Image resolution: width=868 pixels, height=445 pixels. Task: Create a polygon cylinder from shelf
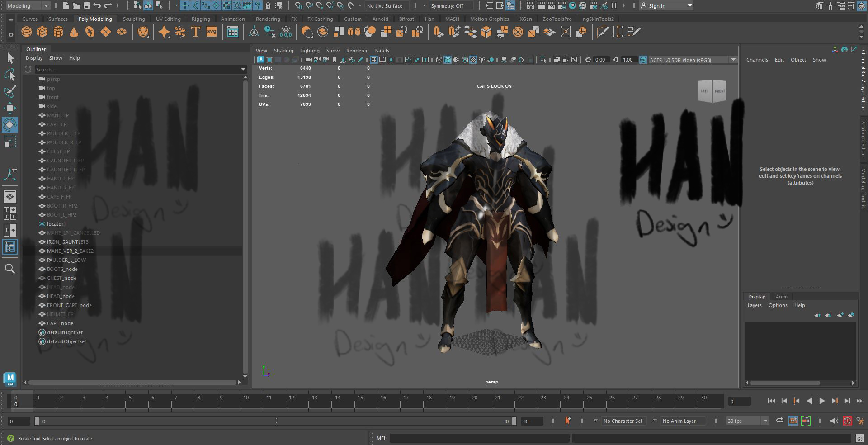click(58, 32)
